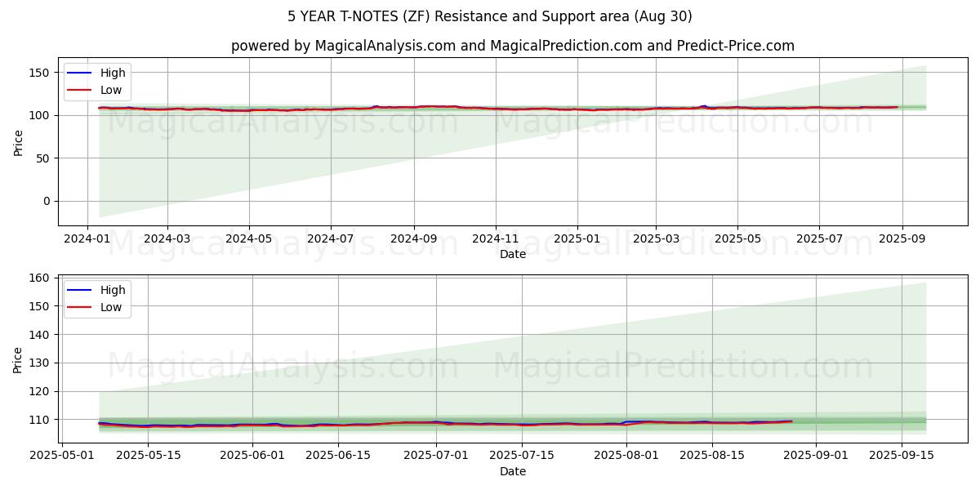
Task: Click the '2024-11' tick label
Action: 495,238
